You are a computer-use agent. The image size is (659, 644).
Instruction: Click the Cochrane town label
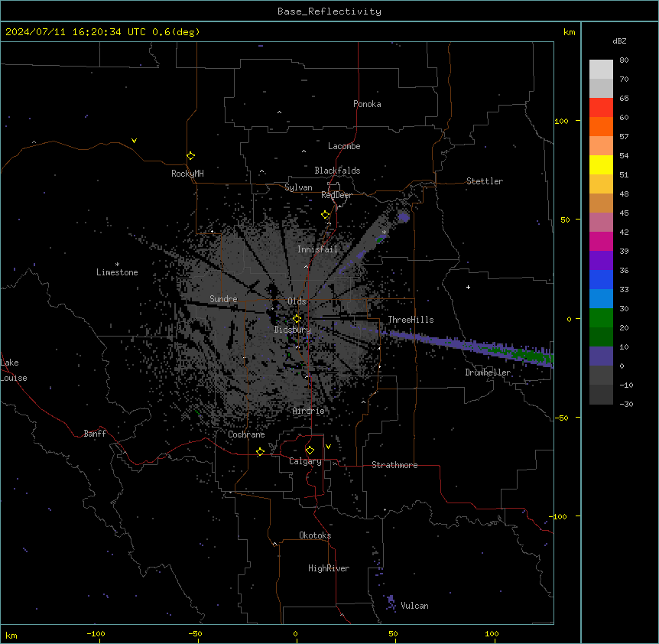[246, 434]
